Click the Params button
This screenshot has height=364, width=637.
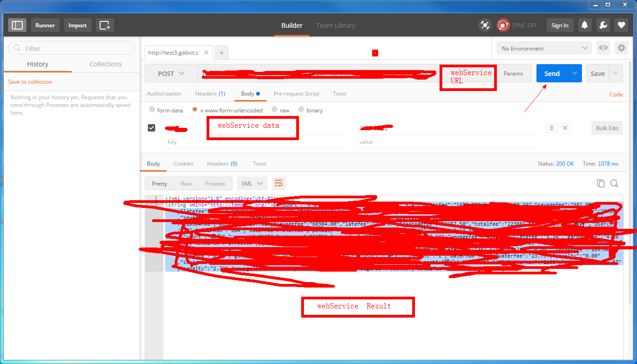[x=513, y=73]
